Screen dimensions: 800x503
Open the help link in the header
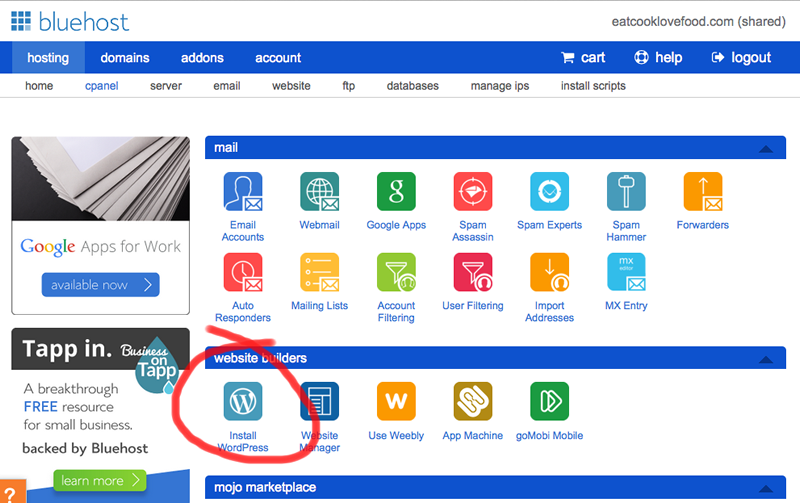click(x=658, y=58)
